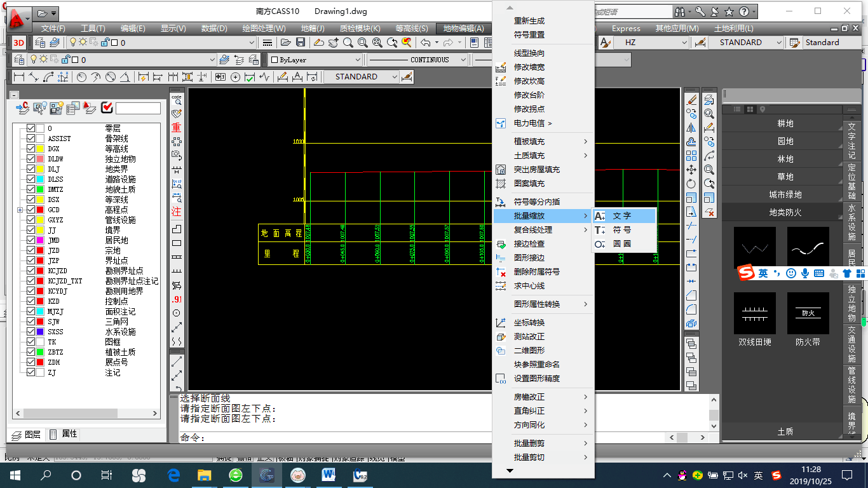
Task: Select the radius dimension tool
Action: (x=81, y=77)
